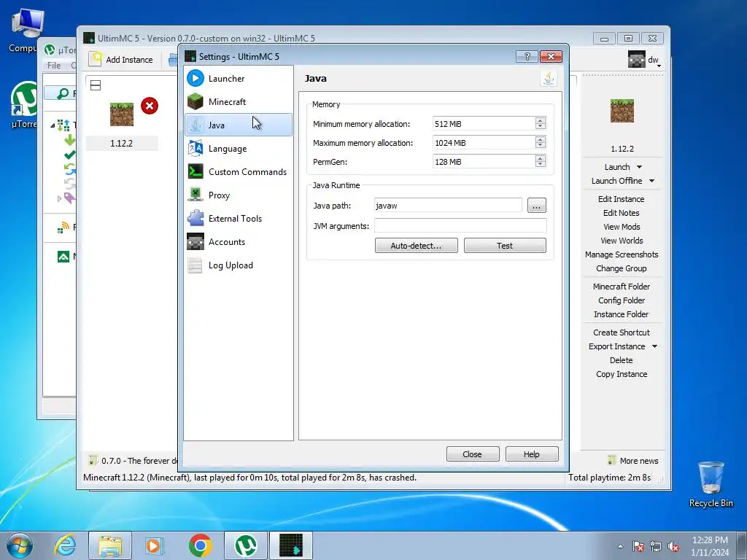The image size is (747, 560).
Task: Click Add Instance in UltimMC toolbar
Action: pos(122,59)
